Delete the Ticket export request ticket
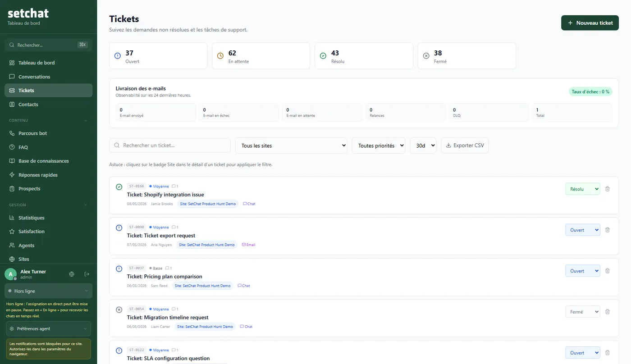631x364 pixels. tap(607, 230)
